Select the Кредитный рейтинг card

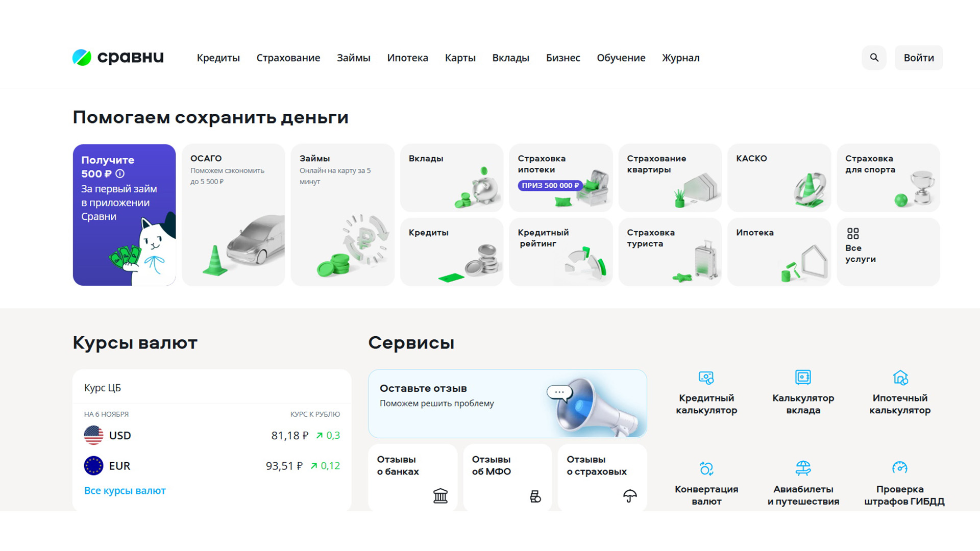[560, 252]
